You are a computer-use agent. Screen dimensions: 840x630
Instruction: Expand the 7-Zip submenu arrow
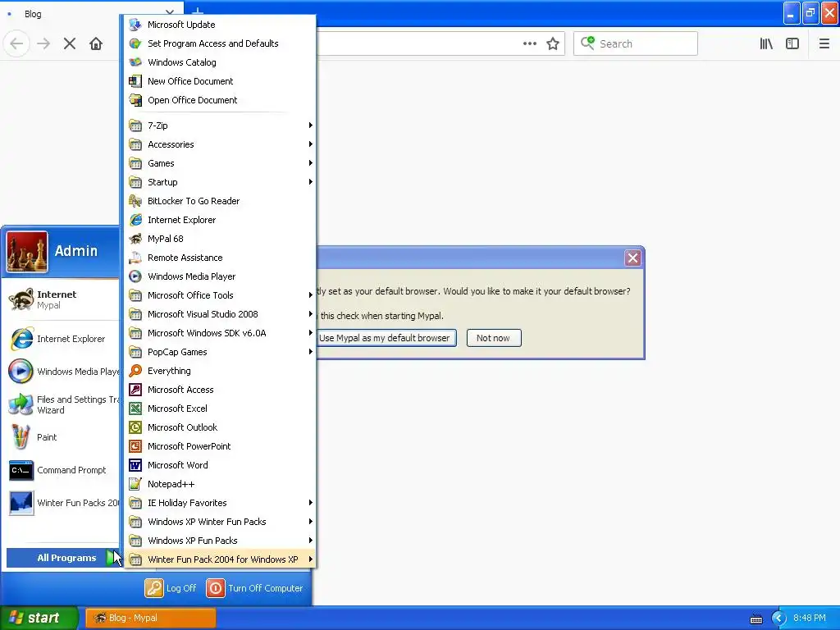pyautogui.click(x=310, y=126)
